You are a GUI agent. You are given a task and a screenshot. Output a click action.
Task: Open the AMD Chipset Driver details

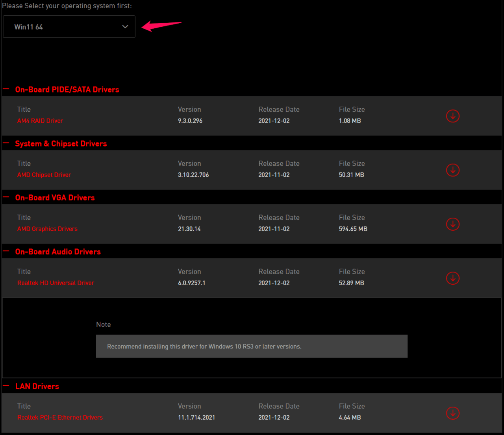44,174
